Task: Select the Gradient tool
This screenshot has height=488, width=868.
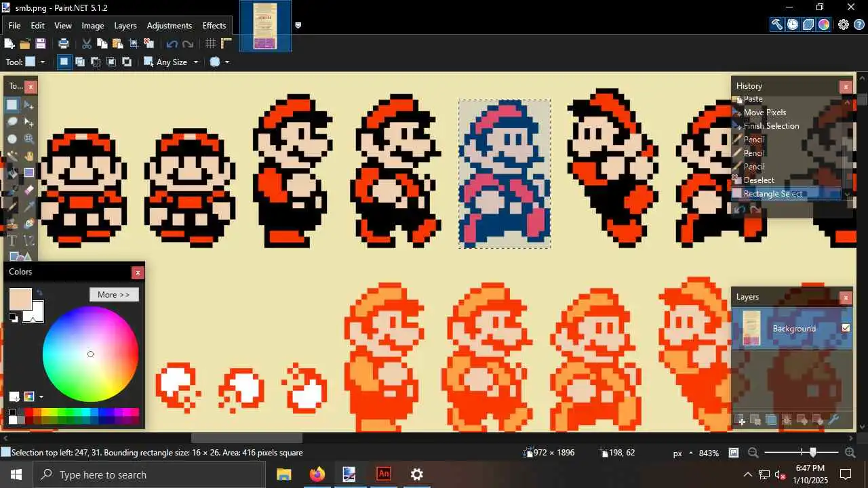Action: tap(29, 173)
